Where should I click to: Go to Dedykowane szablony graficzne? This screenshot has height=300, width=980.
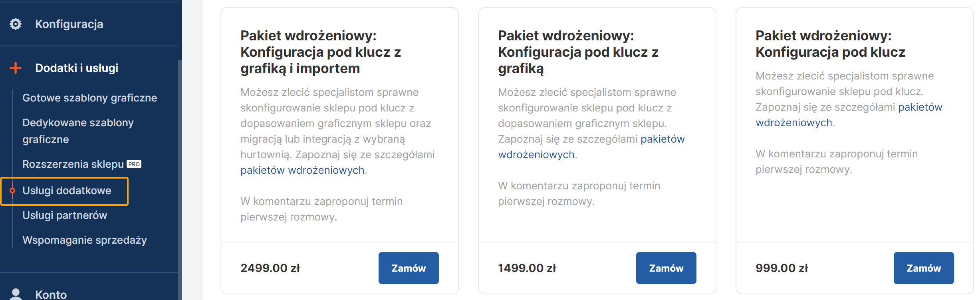pos(78,131)
